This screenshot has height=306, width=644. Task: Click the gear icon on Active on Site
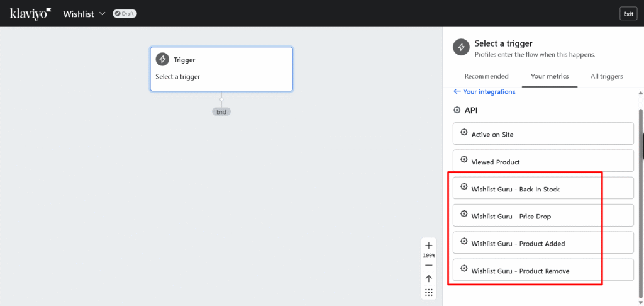click(x=464, y=132)
